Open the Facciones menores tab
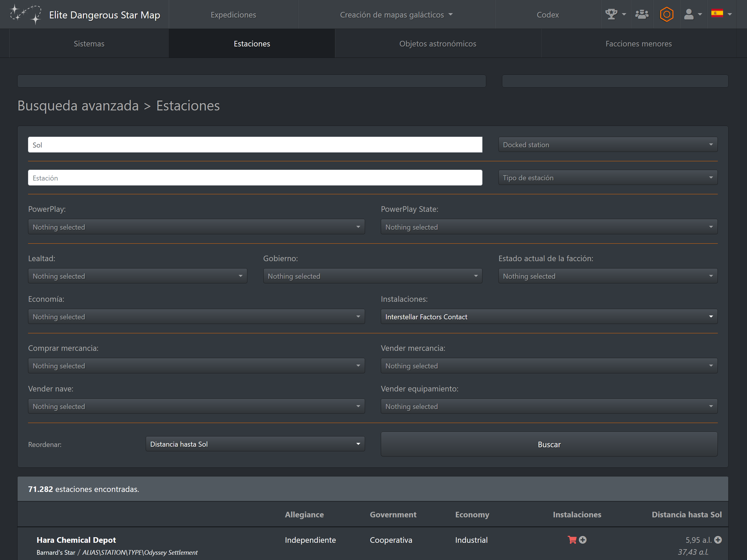Viewport: 747px width, 560px height. point(638,44)
